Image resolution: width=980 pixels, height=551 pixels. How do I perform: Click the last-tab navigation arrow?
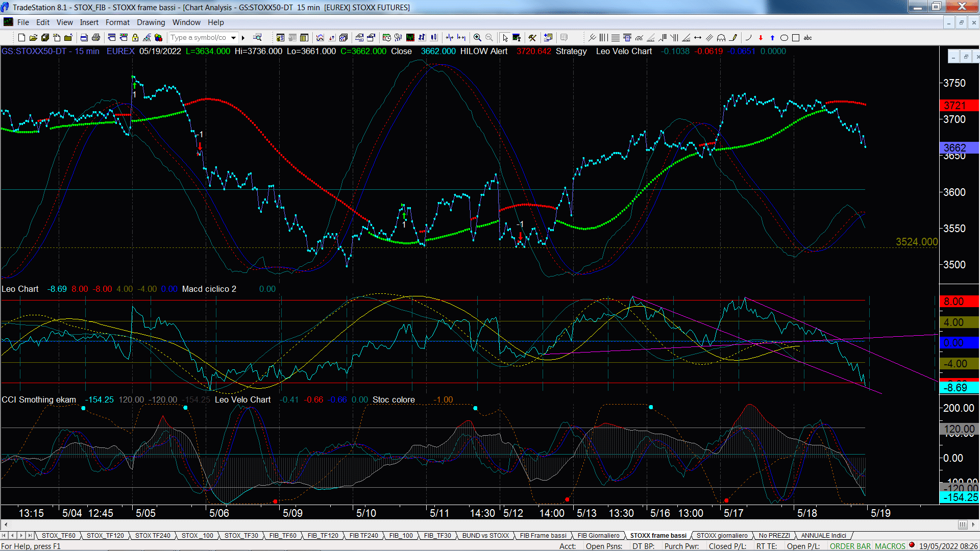tap(30, 535)
